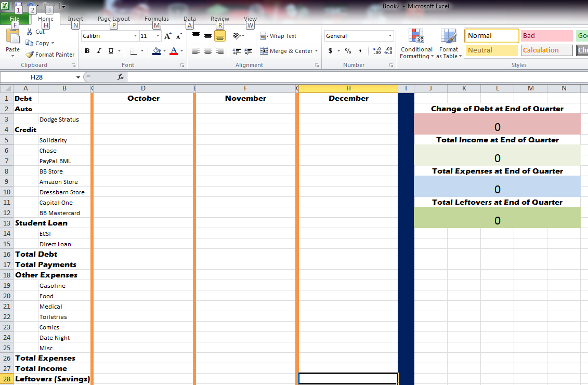Apply the Neutral cell style
Screen dimensions: 588x385
pyautogui.click(x=492, y=50)
